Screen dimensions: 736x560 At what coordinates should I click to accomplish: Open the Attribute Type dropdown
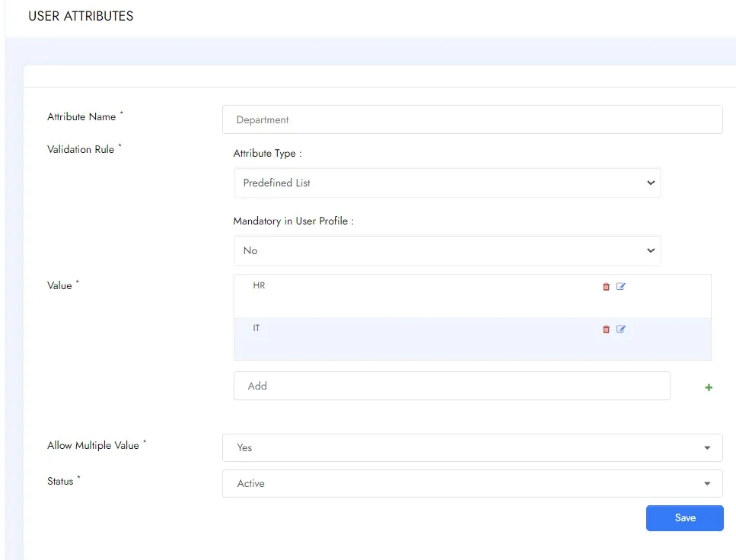tap(448, 183)
